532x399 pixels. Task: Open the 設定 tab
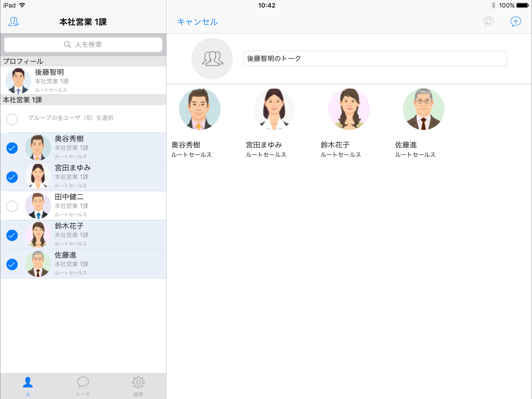[x=138, y=386]
